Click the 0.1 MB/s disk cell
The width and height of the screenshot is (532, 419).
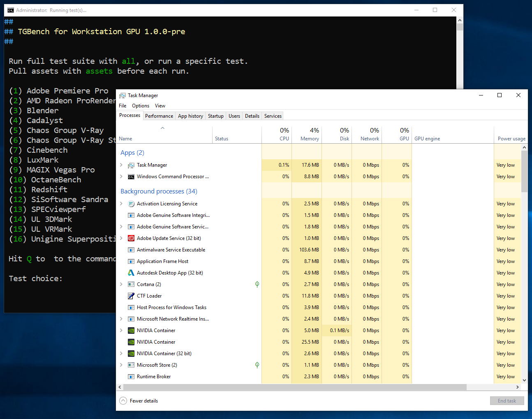(337, 331)
